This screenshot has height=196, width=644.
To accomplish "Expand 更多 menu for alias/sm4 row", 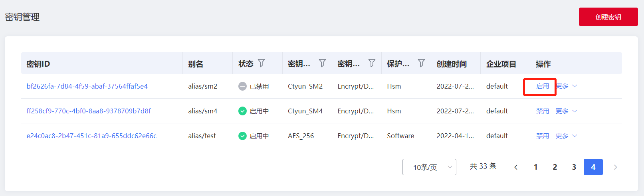I will (x=567, y=111).
